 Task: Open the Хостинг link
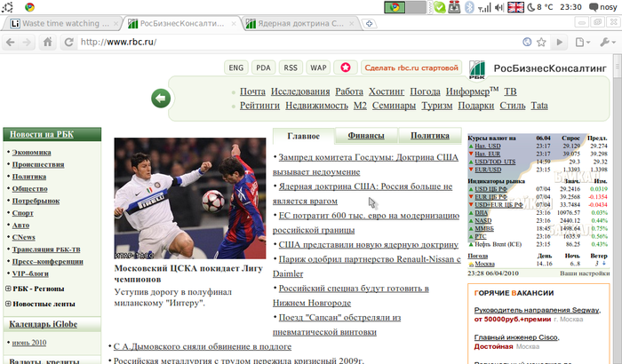(x=387, y=91)
